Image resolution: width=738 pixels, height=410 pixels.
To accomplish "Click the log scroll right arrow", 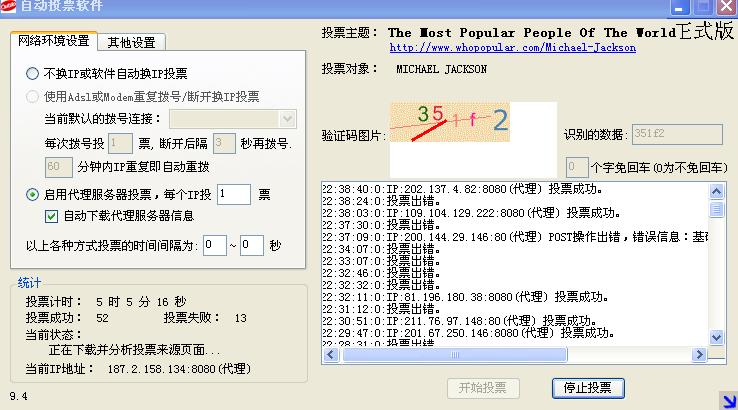I will pyautogui.click(x=699, y=354).
